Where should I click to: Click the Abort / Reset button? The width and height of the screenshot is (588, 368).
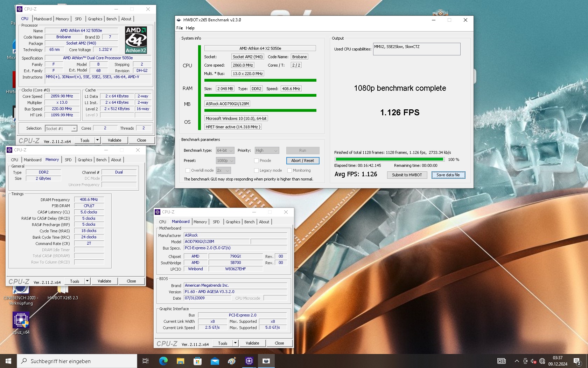pyautogui.click(x=303, y=161)
